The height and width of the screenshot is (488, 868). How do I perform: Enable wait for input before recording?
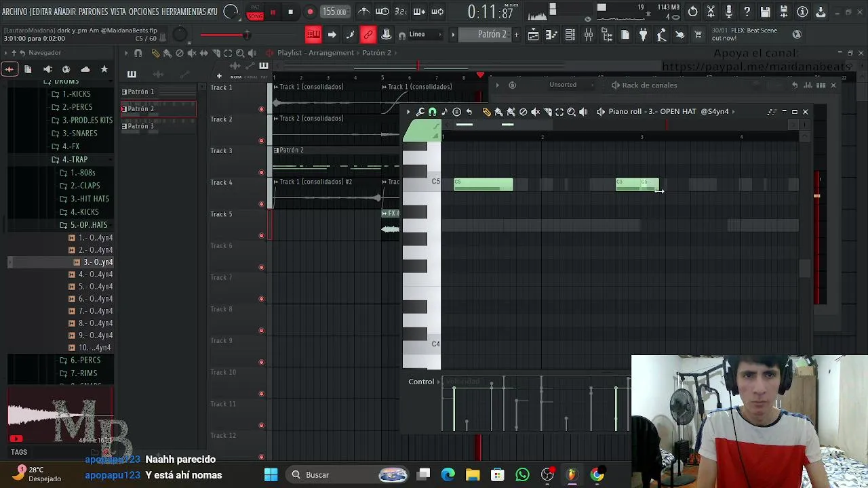point(382,12)
